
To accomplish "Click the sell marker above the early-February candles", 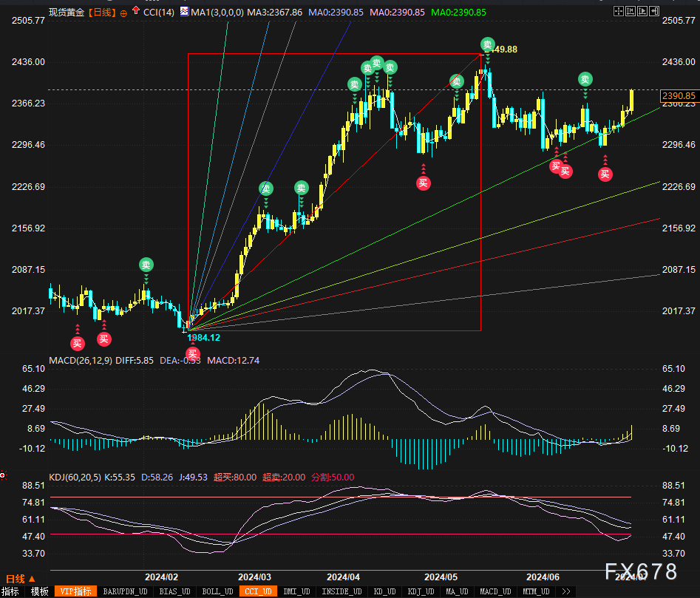I will [x=146, y=265].
